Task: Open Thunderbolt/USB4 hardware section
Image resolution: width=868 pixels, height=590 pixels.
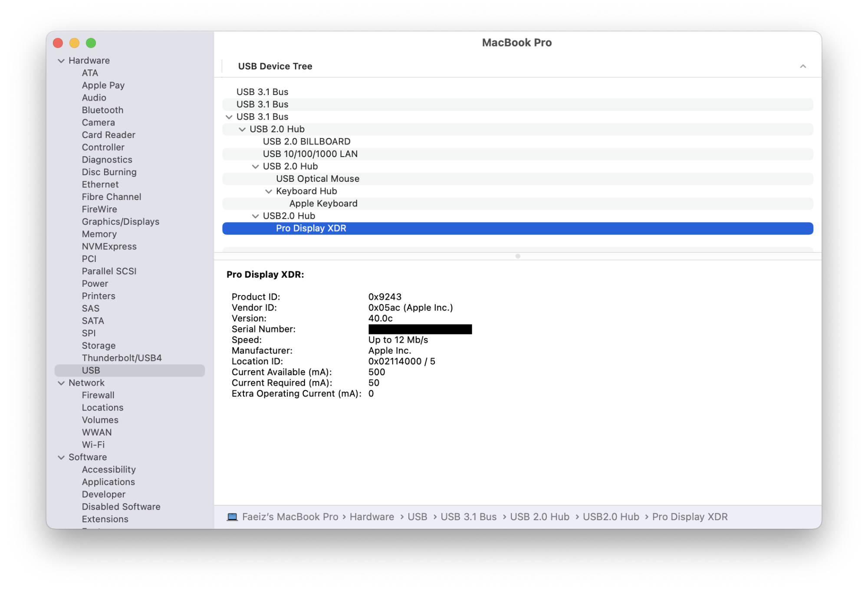Action: coord(122,358)
